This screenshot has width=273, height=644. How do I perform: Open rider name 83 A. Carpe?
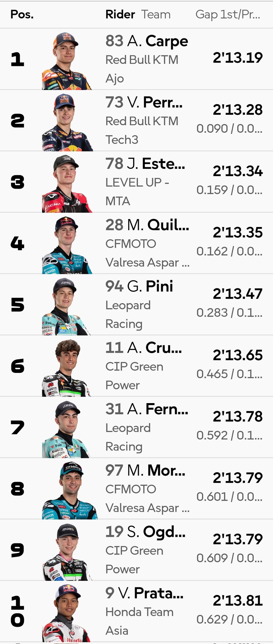click(x=147, y=41)
